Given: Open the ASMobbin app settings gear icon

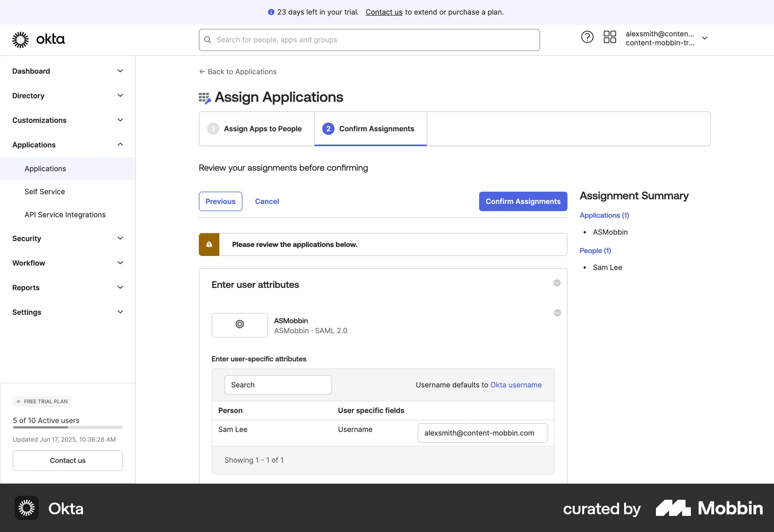Looking at the screenshot, I should pyautogui.click(x=239, y=325).
